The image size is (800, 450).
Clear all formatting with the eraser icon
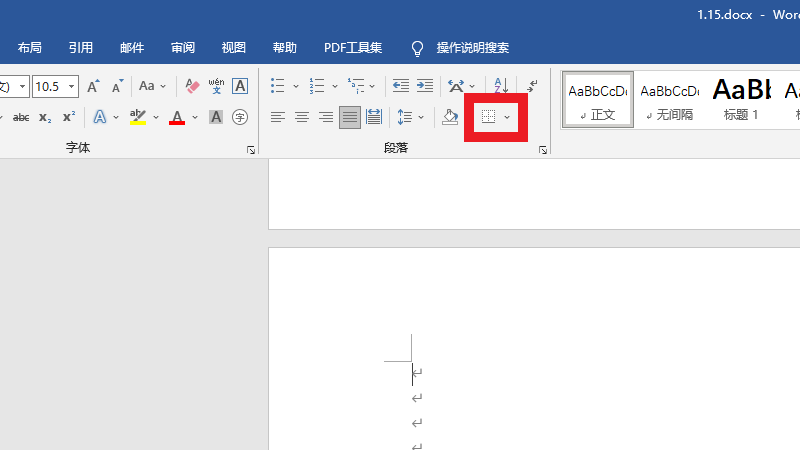193,87
